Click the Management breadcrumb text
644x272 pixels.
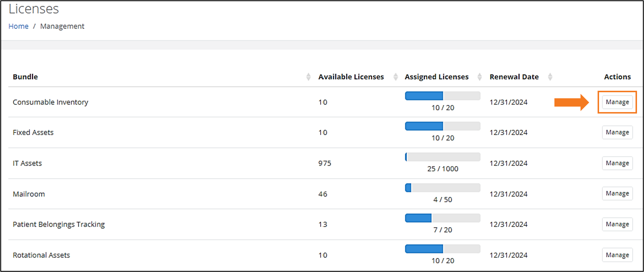click(x=62, y=26)
